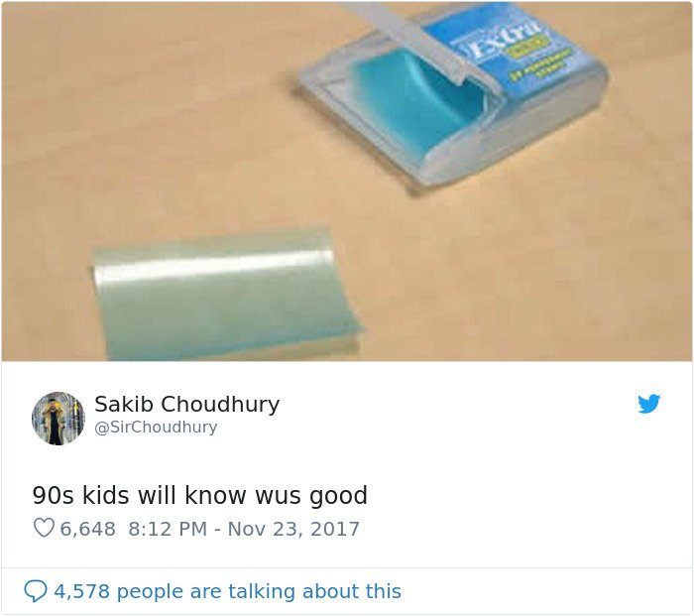Click the blue Twitter bird logo

(x=648, y=403)
